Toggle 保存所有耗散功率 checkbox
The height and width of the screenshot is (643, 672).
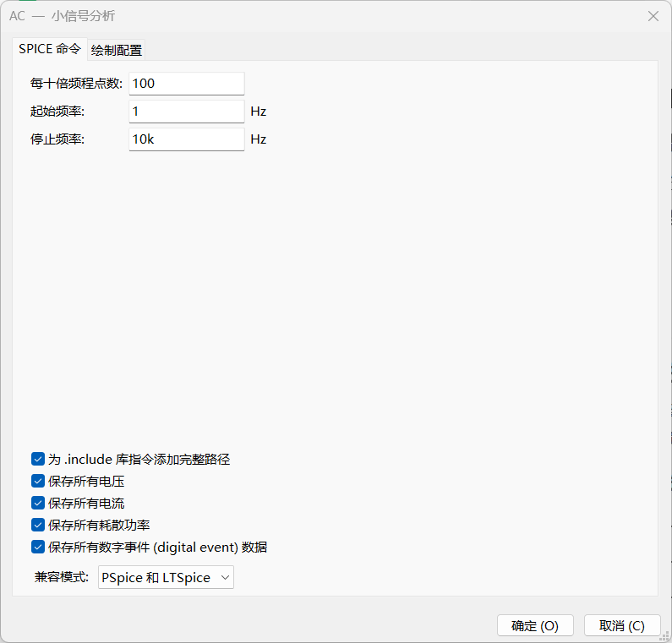pos(38,526)
